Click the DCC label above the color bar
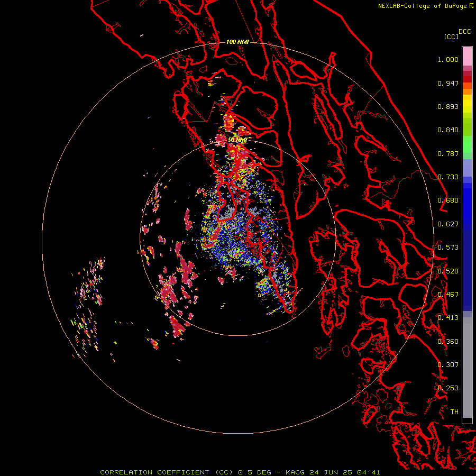 pyautogui.click(x=464, y=32)
